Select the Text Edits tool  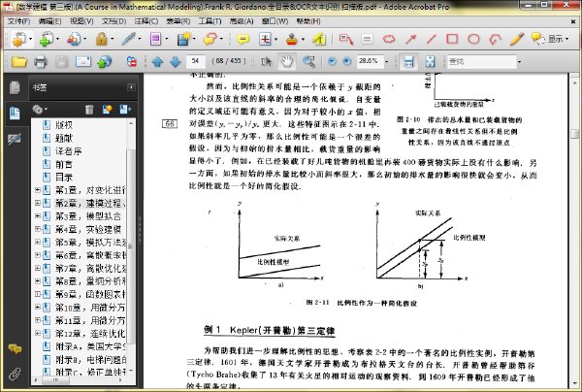[x=265, y=39]
